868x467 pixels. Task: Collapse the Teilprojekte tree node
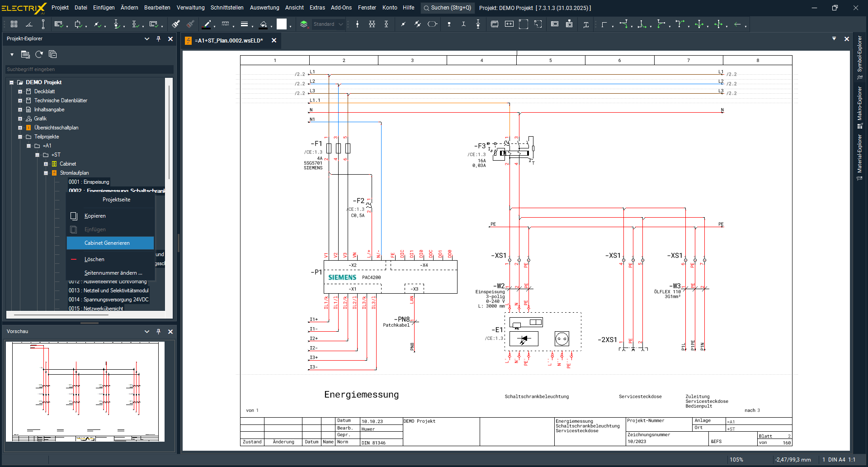(x=20, y=137)
